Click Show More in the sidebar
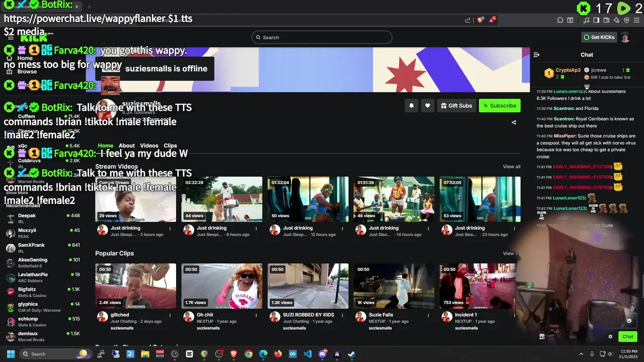 tap(17, 193)
